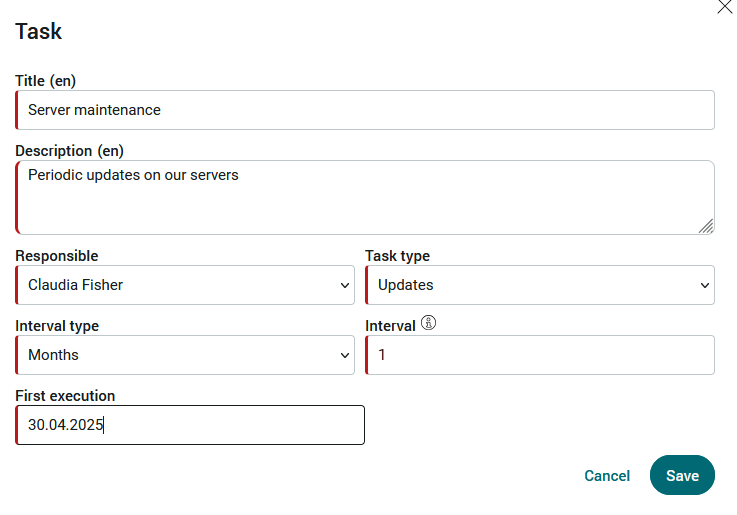Click the chevron arrow in the Task type field
This screenshot has height=515, width=737.
pyautogui.click(x=705, y=285)
